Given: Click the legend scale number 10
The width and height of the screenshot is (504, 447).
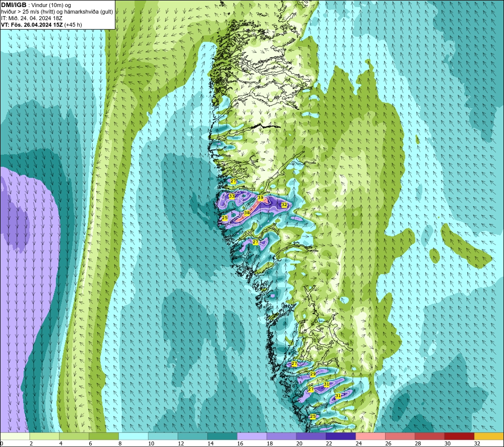Looking at the screenshot, I should click(151, 443).
